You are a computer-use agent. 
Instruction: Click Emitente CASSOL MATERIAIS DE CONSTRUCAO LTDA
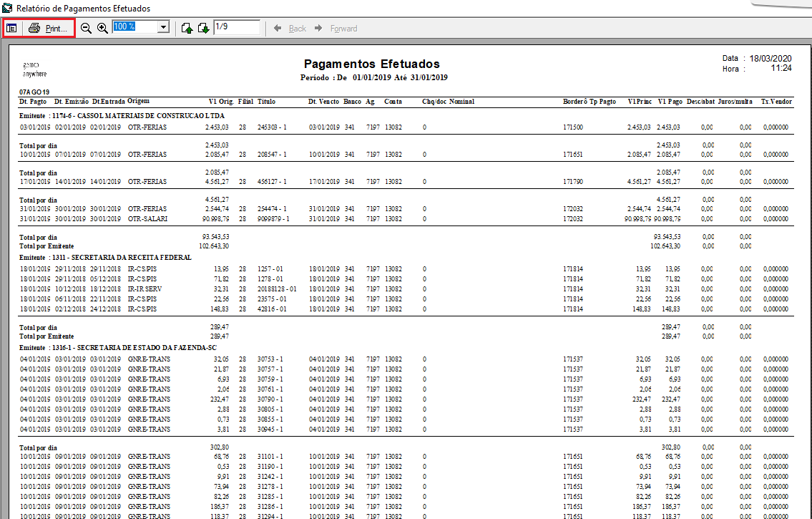(122, 116)
